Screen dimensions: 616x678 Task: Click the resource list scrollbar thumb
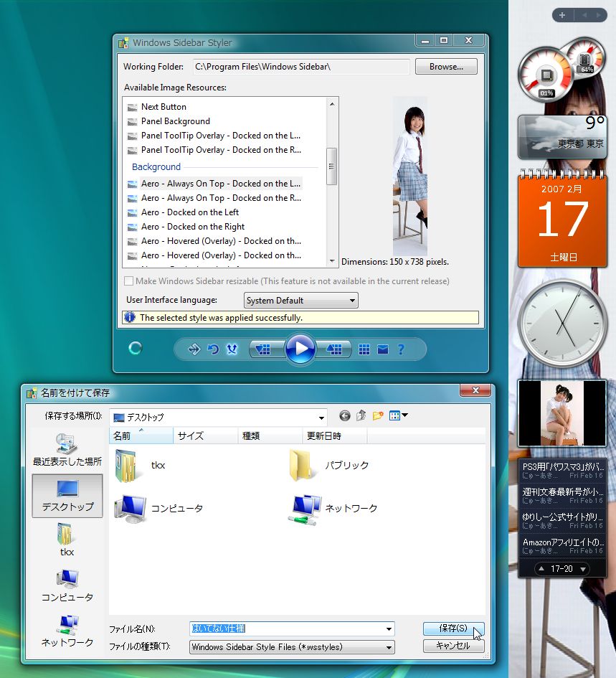331,166
